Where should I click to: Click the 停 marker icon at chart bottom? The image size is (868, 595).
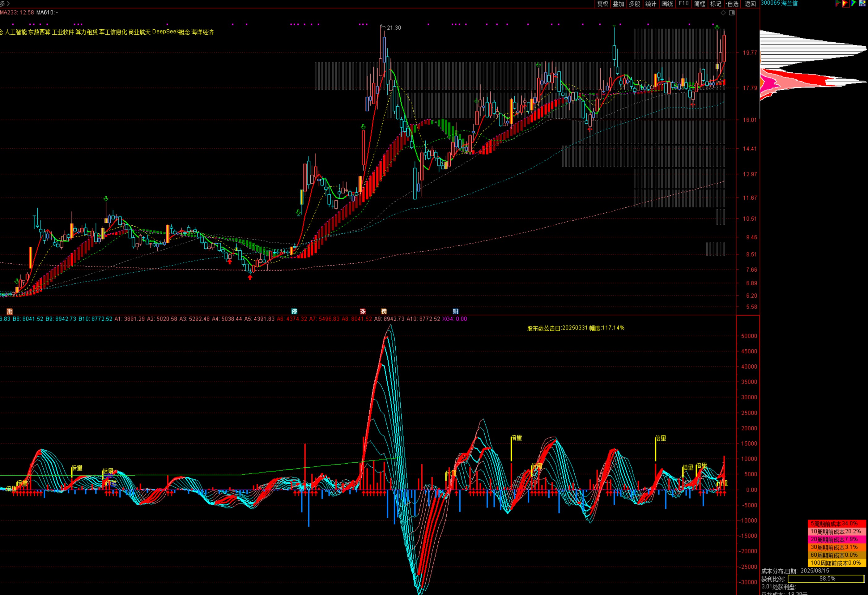pyautogui.click(x=294, y=311)
